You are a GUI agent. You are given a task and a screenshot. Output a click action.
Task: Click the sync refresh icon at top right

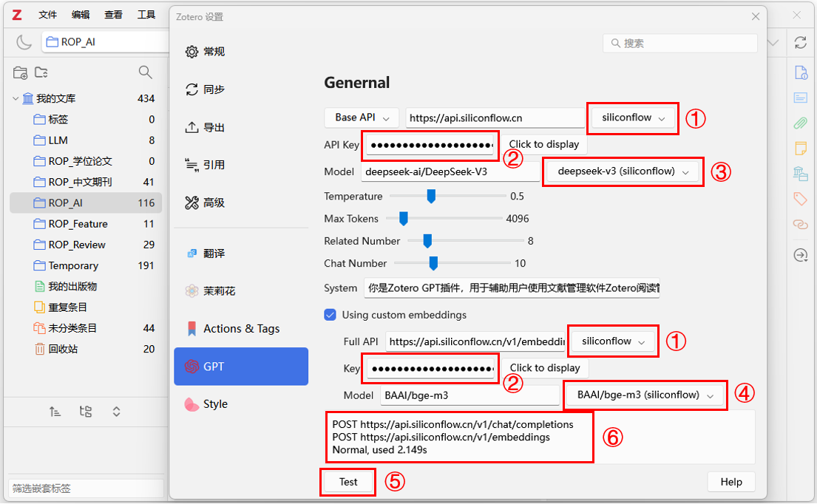tap(800, 42)
